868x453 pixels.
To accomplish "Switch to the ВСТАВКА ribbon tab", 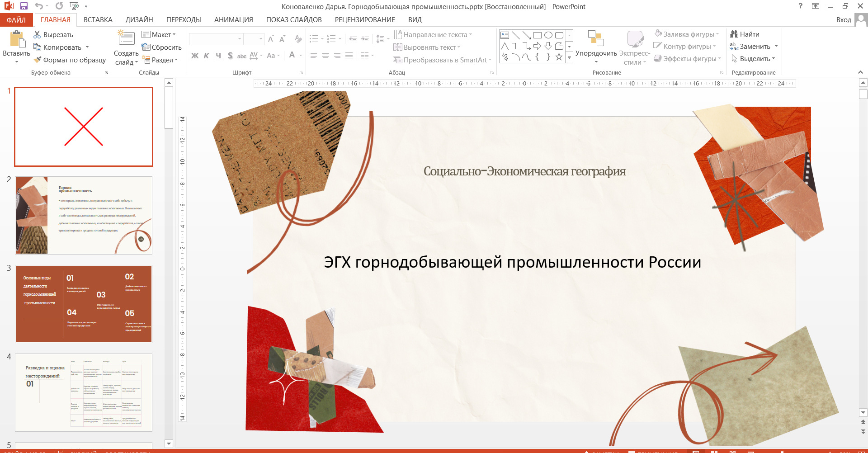I will tap(98, 19).
